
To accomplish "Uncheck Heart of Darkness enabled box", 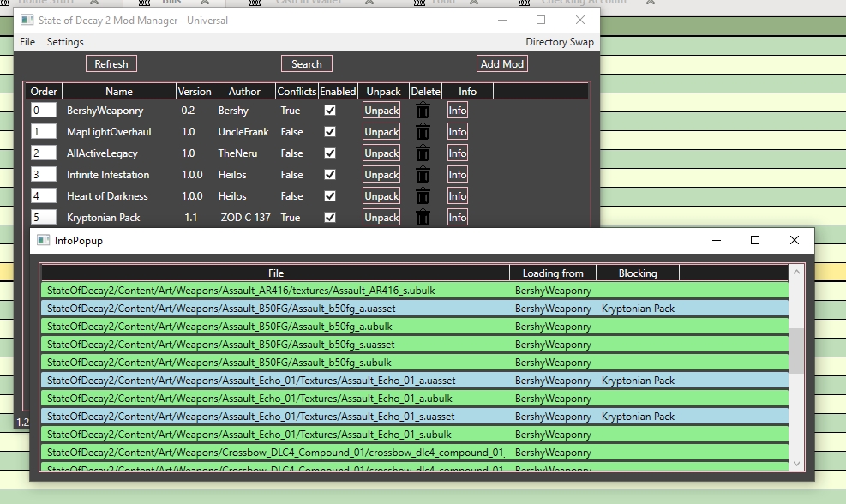I will click(330, 196).
